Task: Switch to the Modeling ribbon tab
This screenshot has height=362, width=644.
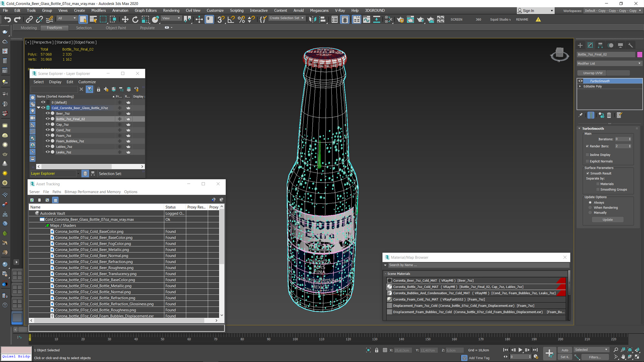Action: click(x=29, y=28)
